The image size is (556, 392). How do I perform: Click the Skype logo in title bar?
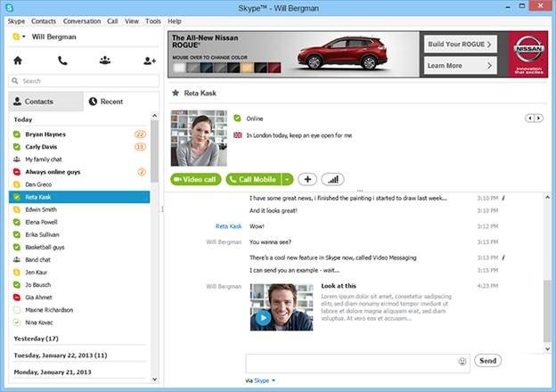(x=10, y=7)
